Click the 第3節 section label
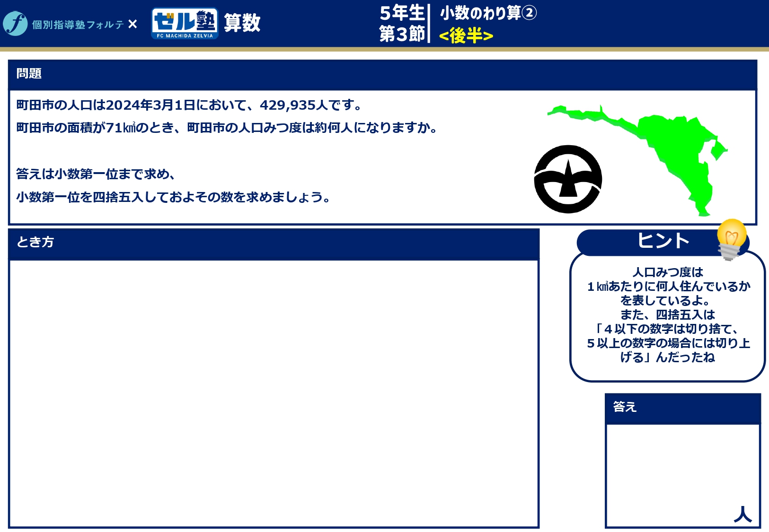The width and height of the screenshot is (769, 532). 402,34
